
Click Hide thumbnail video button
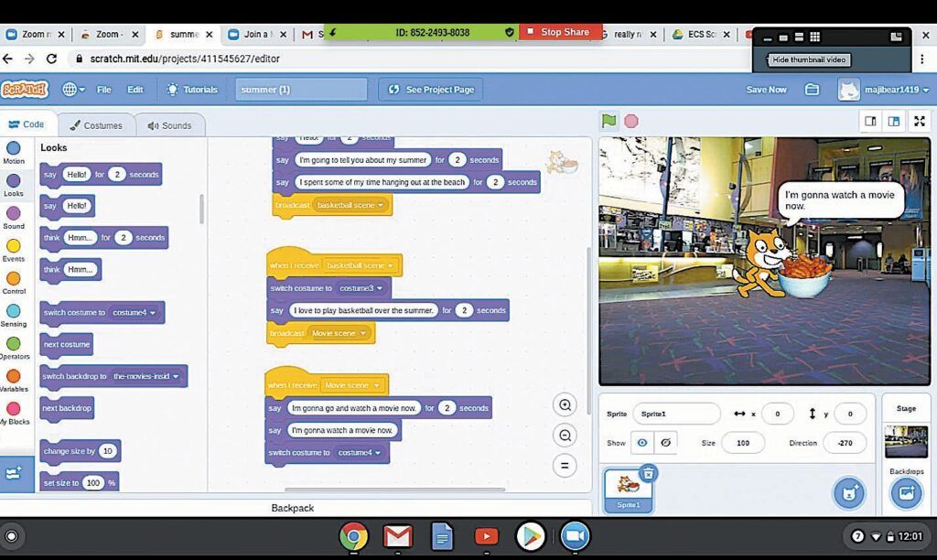click(809, 59)
